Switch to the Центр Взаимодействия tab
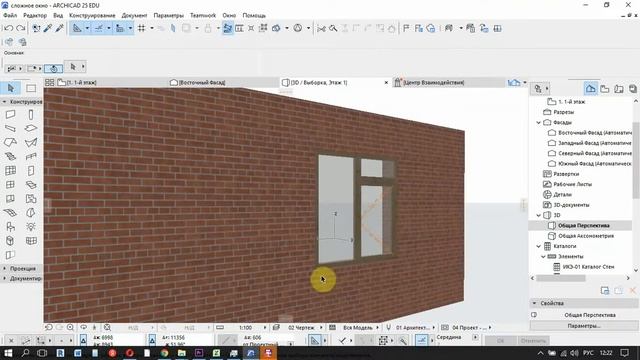Image resolution: width=640 pixels, height=360 pixels. pos(448,82)
